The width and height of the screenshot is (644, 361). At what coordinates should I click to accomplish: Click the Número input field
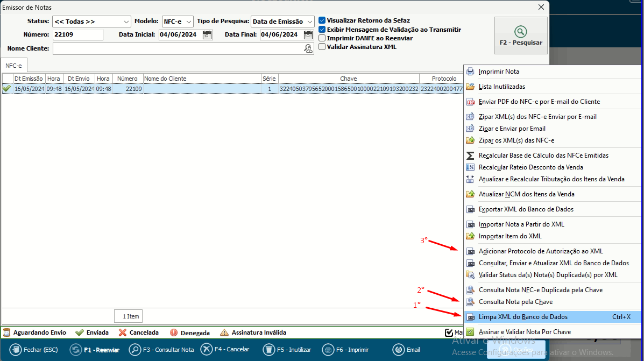pos(77,35)
